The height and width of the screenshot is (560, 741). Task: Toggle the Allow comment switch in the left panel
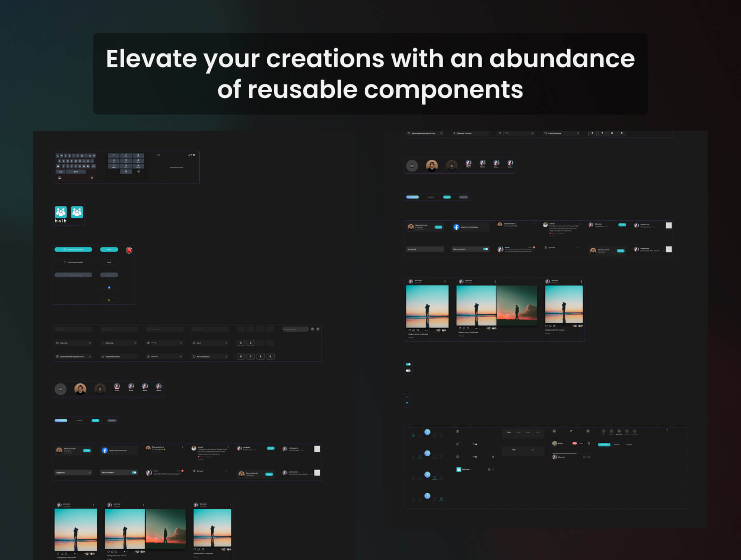click(x=134, y=473)
